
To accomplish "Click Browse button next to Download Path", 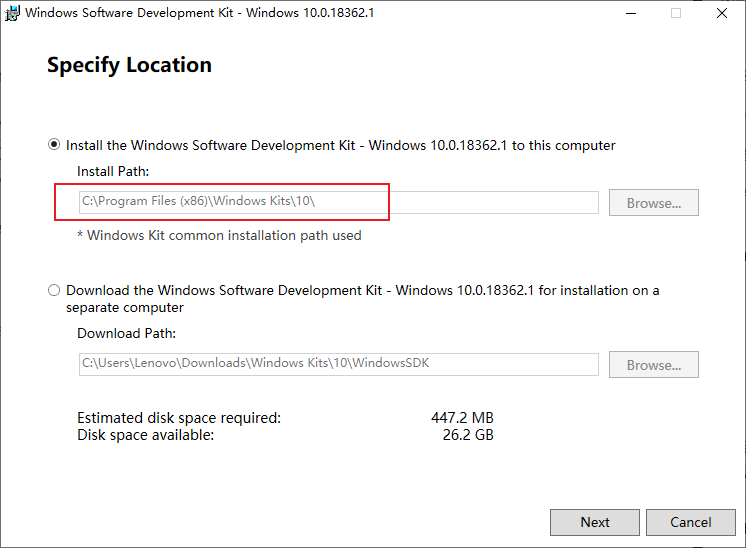I will (x=654, y=364).
